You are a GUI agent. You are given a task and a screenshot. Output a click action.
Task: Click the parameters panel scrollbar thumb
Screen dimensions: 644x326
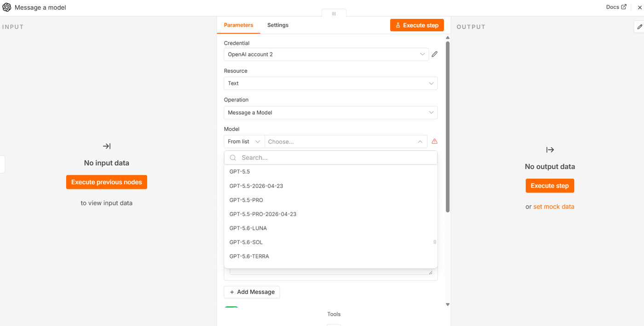coord(448,127)
